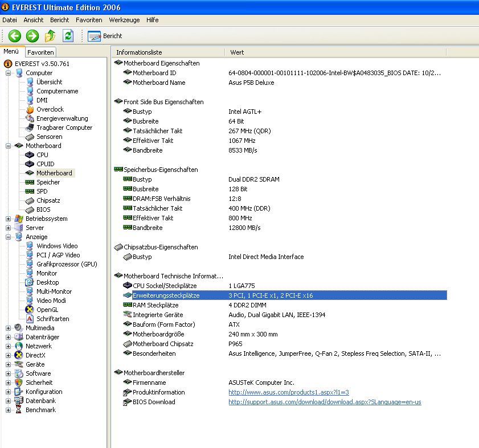Select the Sensoren icon
Viewport: 479px width, 448px height.
(30, 137)
